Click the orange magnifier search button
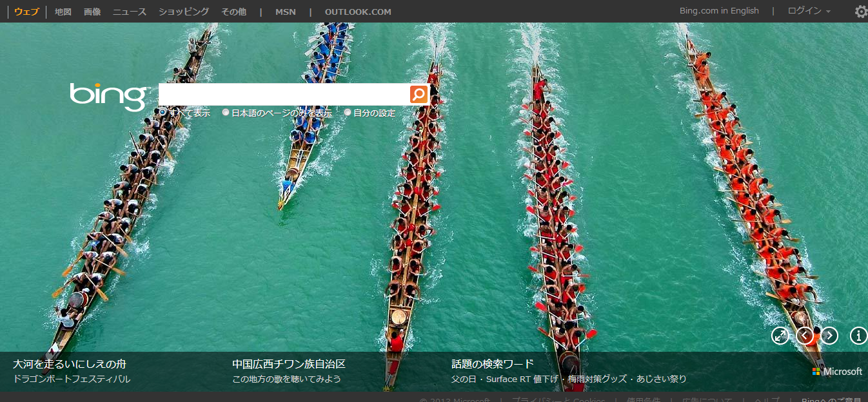Image resolution: width=868 pixels, height=402 pixels. (419, 95)
